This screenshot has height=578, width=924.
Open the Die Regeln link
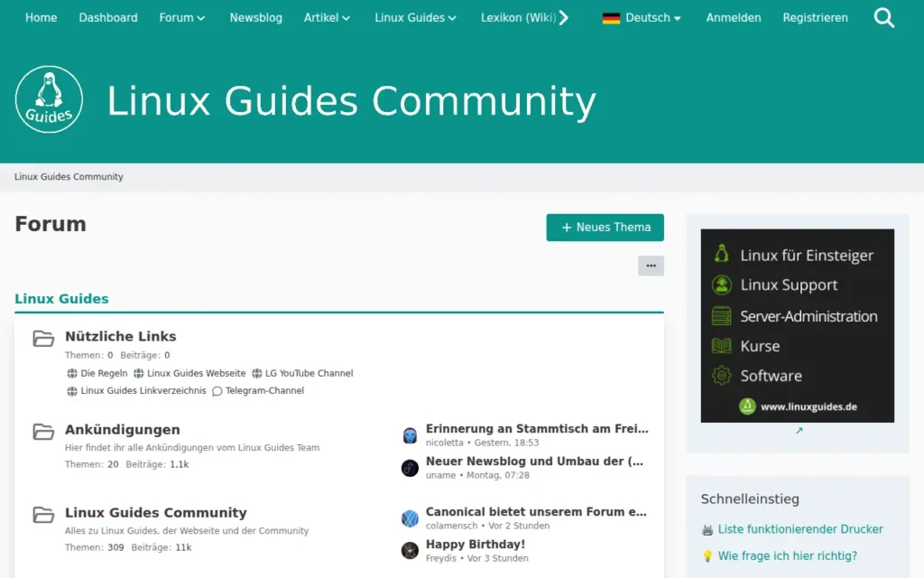coord(104,373)
